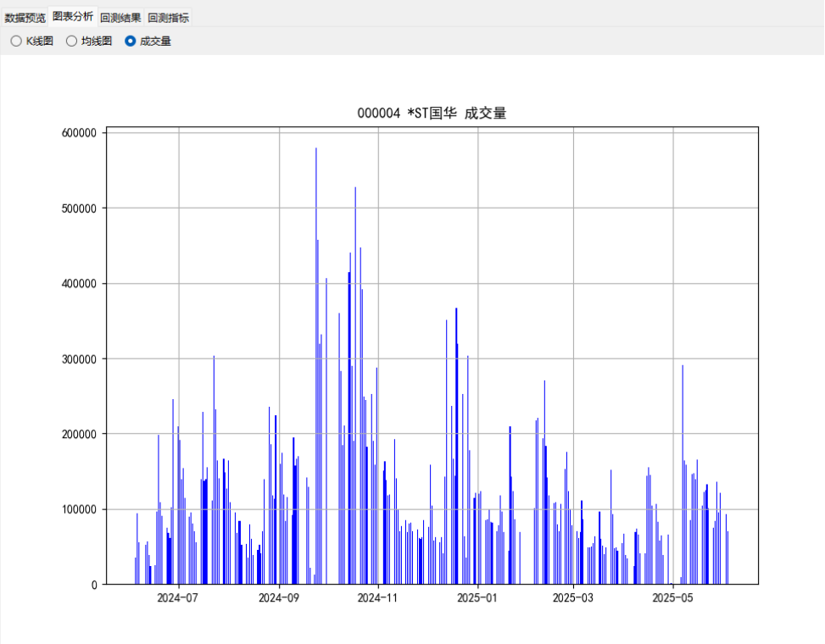Click the 200000 y-axis label
825x644 pixels.
[80, 435]
